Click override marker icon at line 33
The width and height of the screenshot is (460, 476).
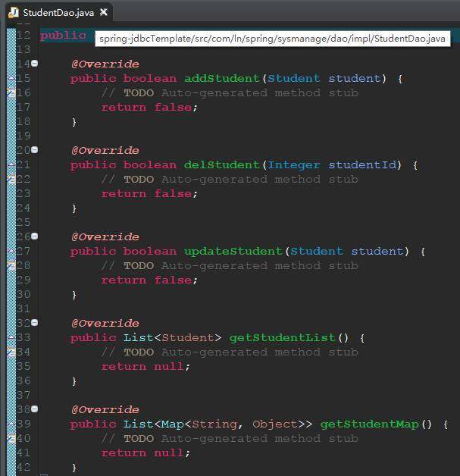(11, 337)
